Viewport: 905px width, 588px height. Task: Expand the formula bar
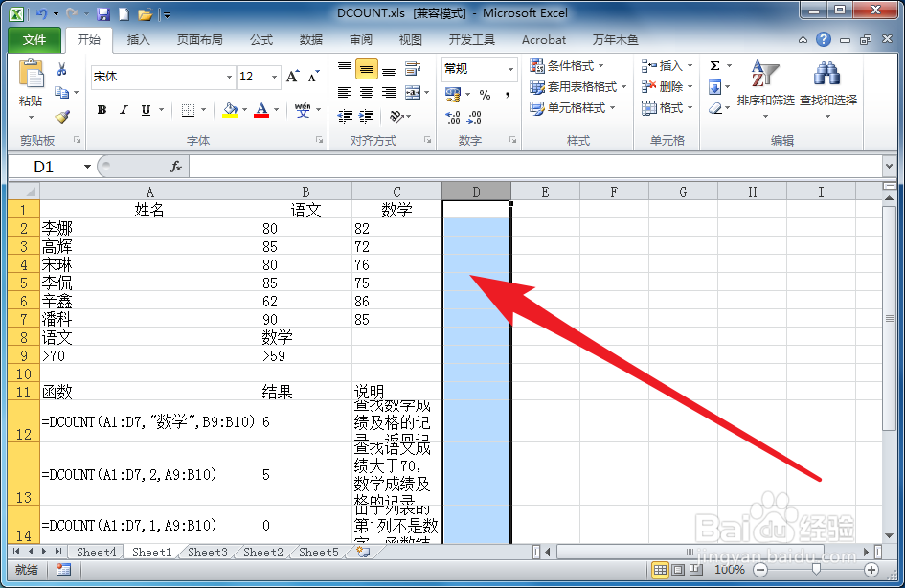pos(889,167)
